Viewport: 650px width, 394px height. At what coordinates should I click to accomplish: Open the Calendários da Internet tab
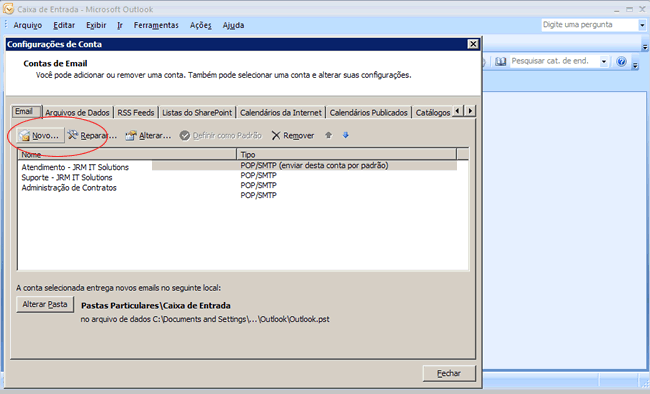281,112
